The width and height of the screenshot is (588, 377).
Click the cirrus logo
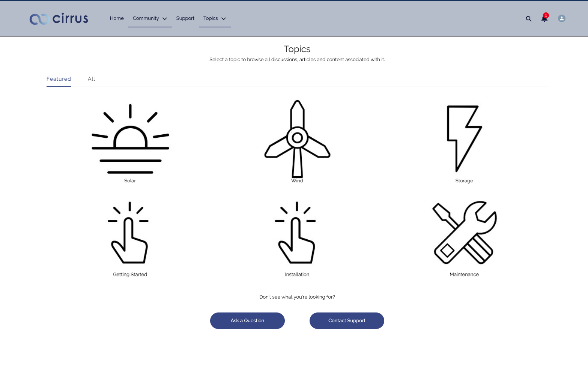click(59, 18)
